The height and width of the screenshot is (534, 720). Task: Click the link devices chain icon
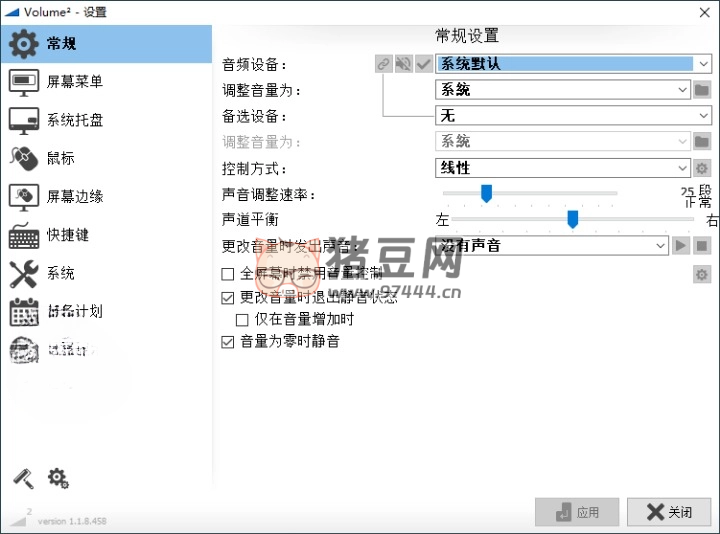pyautogui.click(x=383, y=64)
